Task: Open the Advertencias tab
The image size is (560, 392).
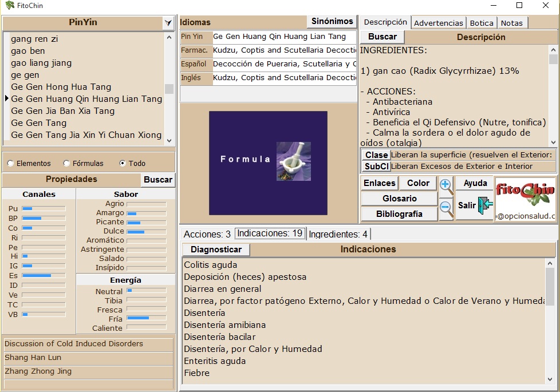Action: coord(439,23)
